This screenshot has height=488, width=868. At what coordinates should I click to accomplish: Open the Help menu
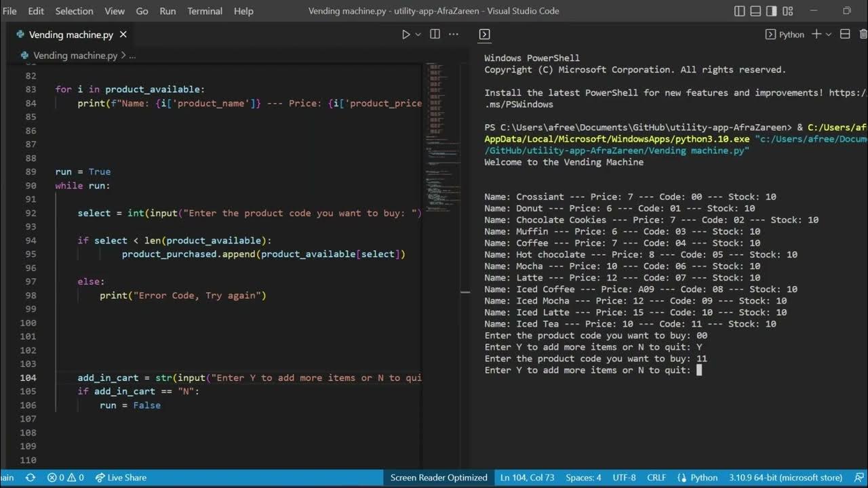(243, 11)
